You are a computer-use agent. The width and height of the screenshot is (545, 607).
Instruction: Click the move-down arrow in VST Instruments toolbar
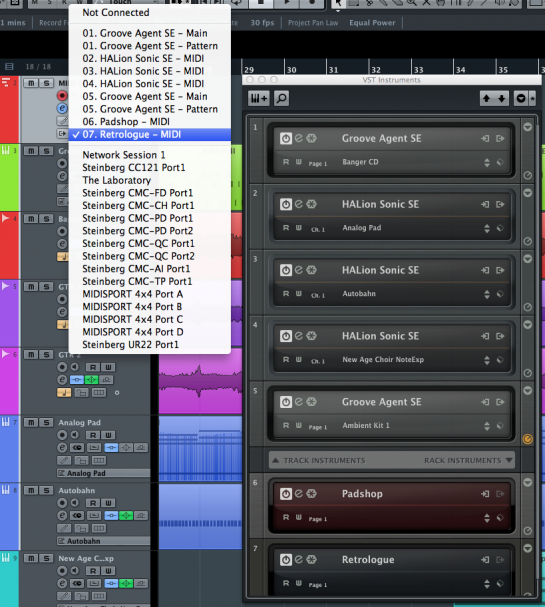(502, 98)
